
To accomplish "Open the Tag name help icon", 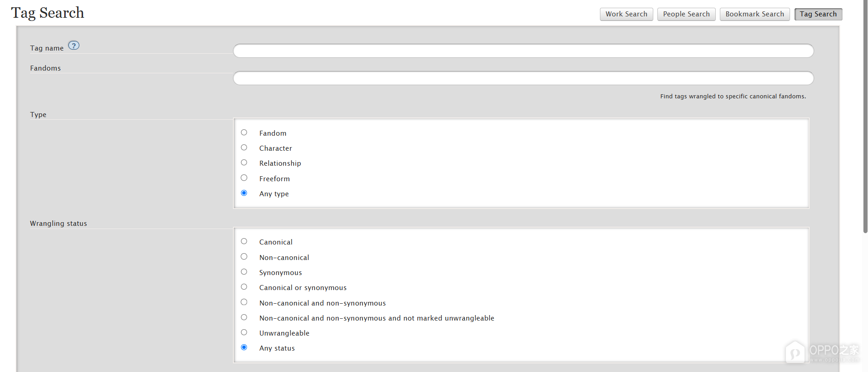I will click(x=73, y=46).
